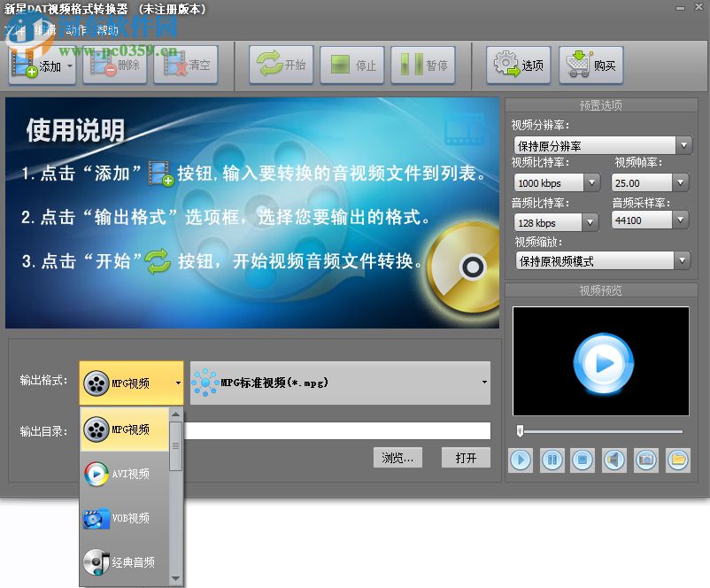Mute the preview audio speaker button

coord(614,460)
